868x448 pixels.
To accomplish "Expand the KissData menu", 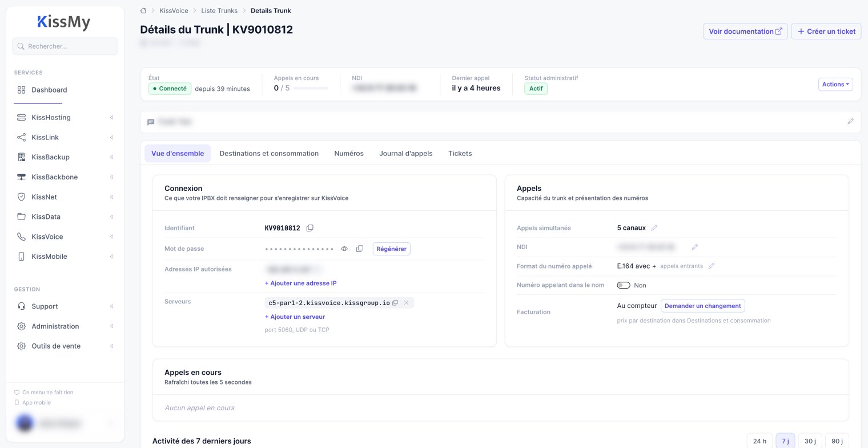I will click(111, 217).
